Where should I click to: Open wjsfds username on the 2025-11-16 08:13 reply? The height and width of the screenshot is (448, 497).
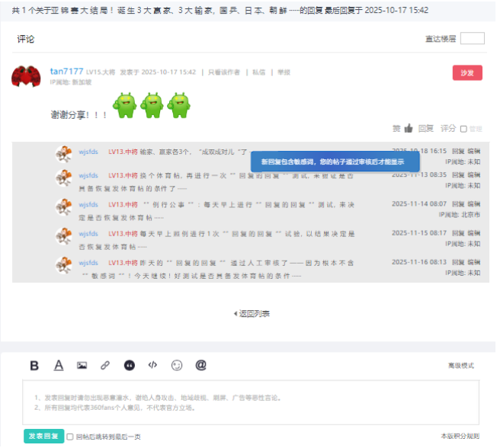click(88, 263)
